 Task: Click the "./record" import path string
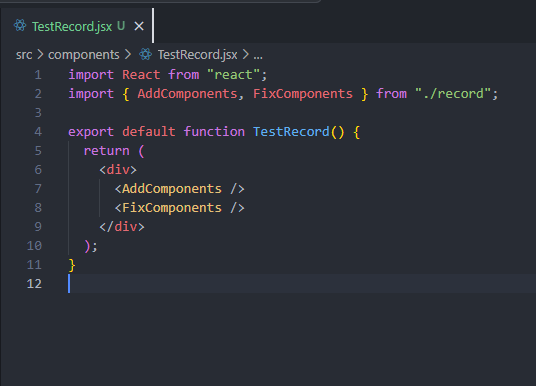point(453,94)
